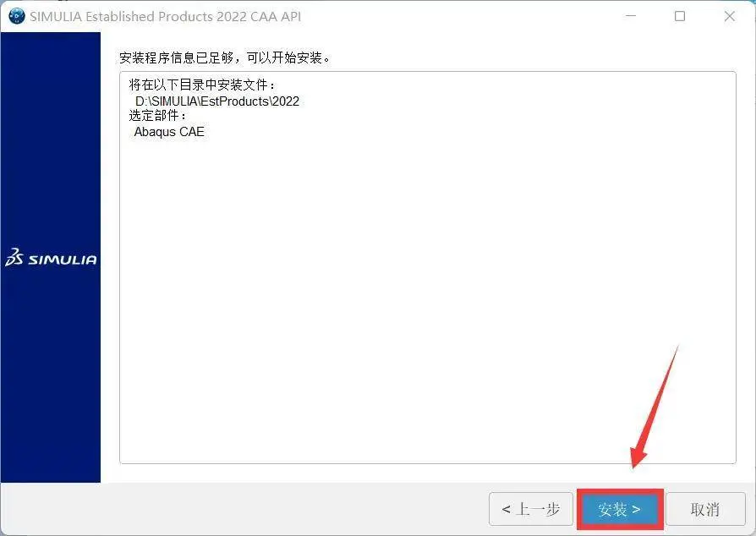This screenshot has height=536, width=756.
Task: Click the window title SIMULIA Established Products 2022
Action: [x=166, y=16]
